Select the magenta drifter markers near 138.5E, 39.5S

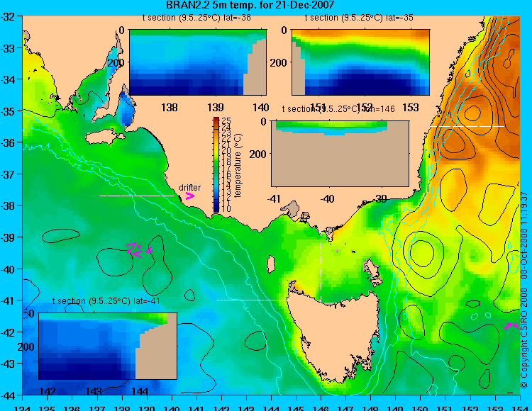click(x=139, y=250)
